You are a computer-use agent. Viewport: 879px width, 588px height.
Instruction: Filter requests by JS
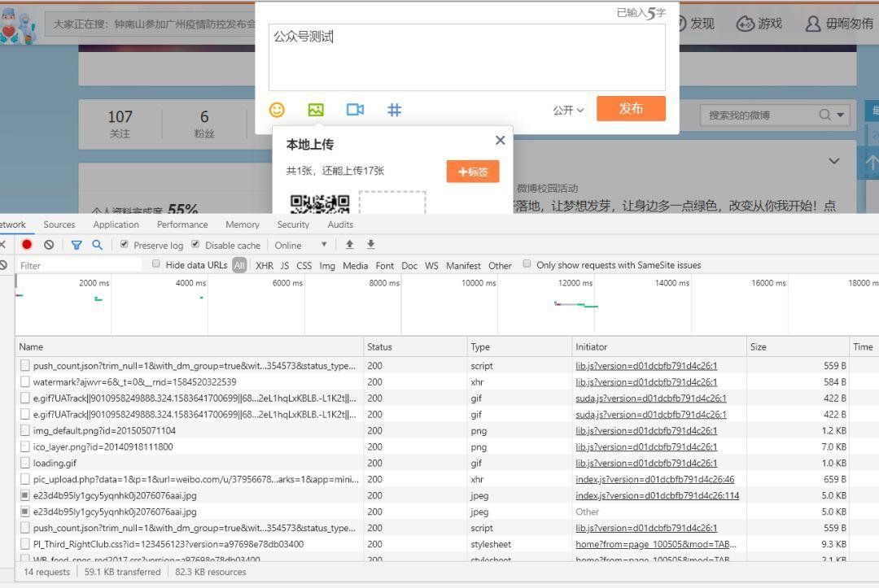(285, 265)
